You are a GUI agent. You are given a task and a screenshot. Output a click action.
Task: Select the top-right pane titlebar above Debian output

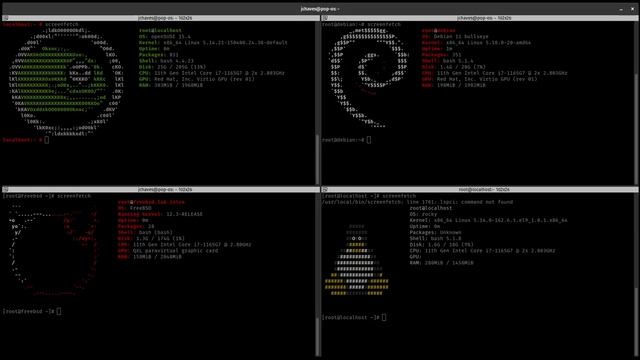coord(480,18)
